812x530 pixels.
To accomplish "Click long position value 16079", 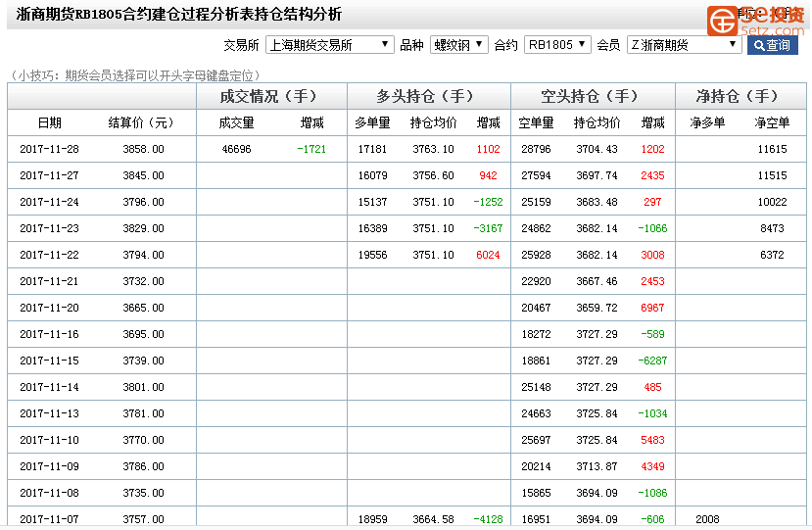I will [372, 175].
